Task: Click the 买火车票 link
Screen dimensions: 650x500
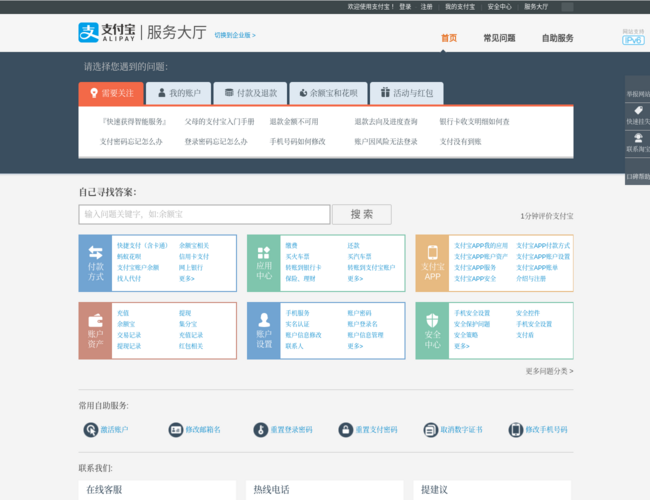Action: coord(298,257)
